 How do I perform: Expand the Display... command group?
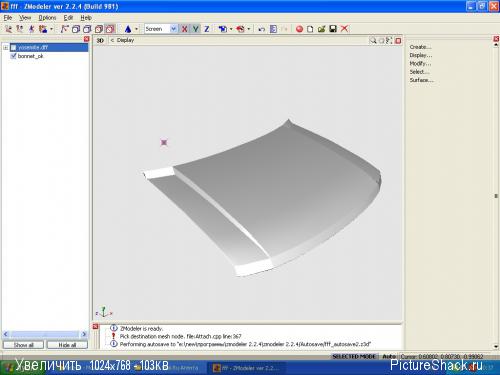click(421, 55)
